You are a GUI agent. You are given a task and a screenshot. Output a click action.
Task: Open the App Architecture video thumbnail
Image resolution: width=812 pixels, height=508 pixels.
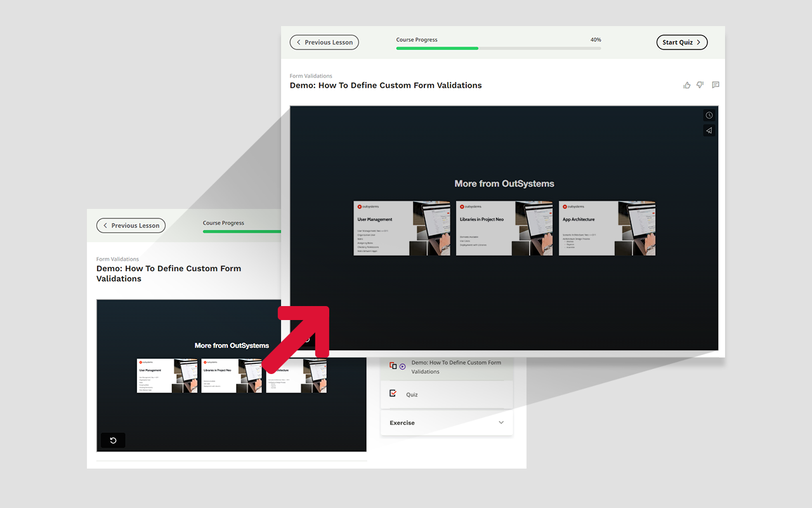(x=606, y=228)
